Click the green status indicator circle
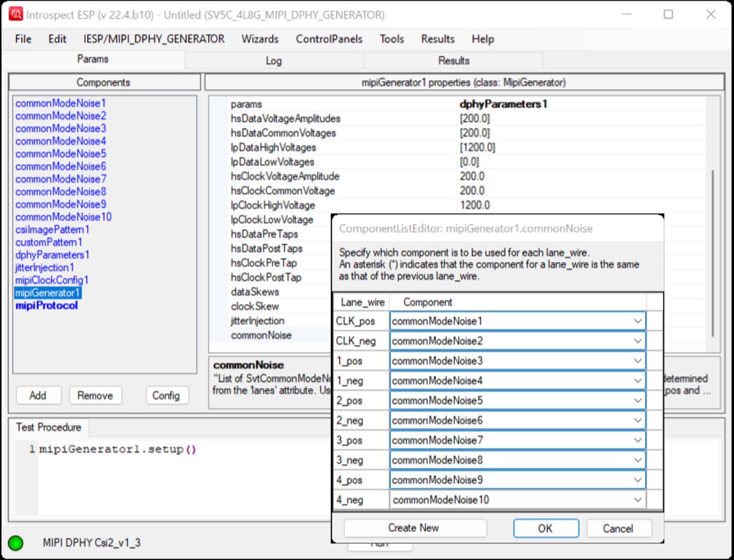Viewport: 734px width, 560px height. (16, 543)
